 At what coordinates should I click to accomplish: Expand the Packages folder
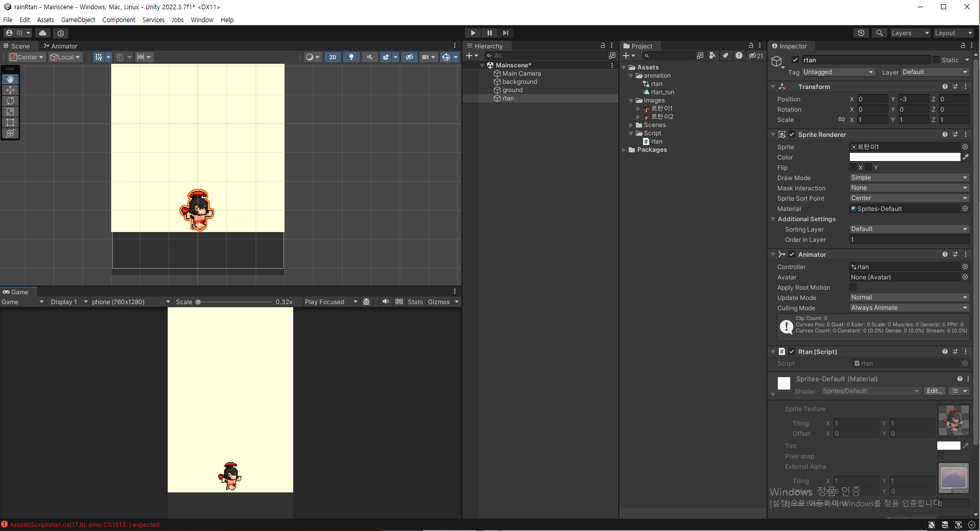click(x=624, y=150)
